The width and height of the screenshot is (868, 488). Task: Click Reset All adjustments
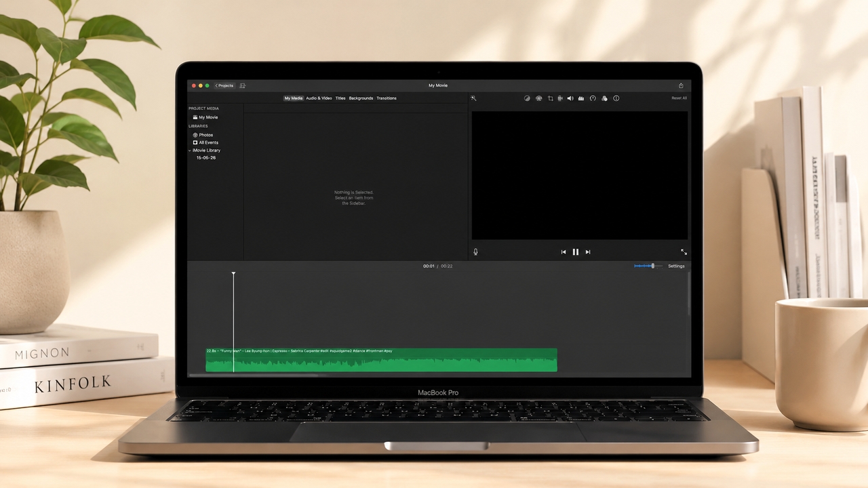(679, 98)
